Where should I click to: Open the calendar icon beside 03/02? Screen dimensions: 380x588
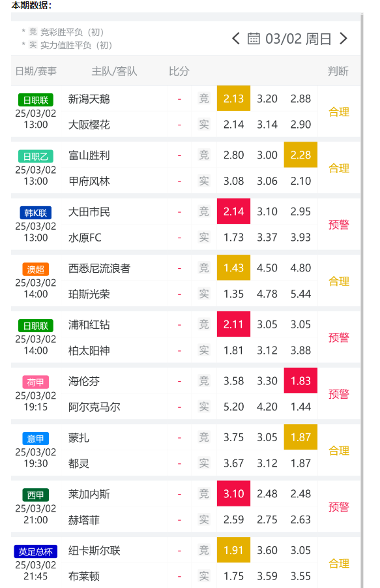point(254,39)
